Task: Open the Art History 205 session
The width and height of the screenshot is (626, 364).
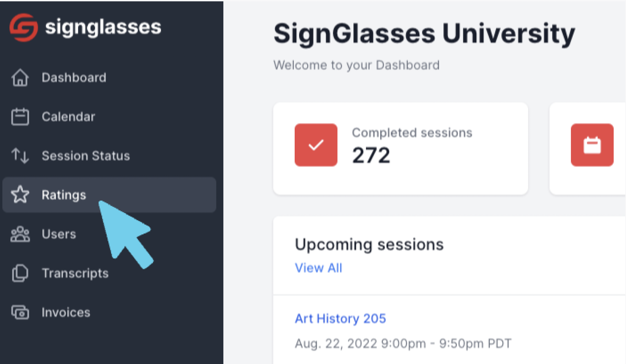Action: tap(340, 318)
